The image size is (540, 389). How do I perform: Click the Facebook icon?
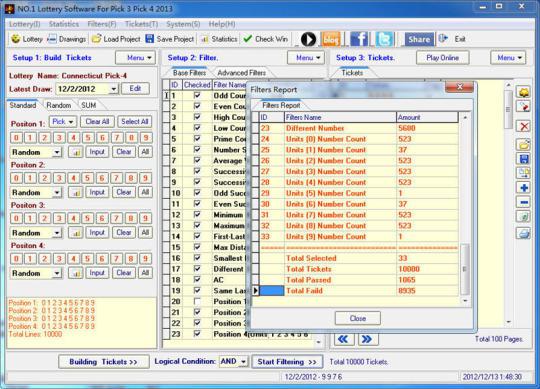click(x=359, y=39)
